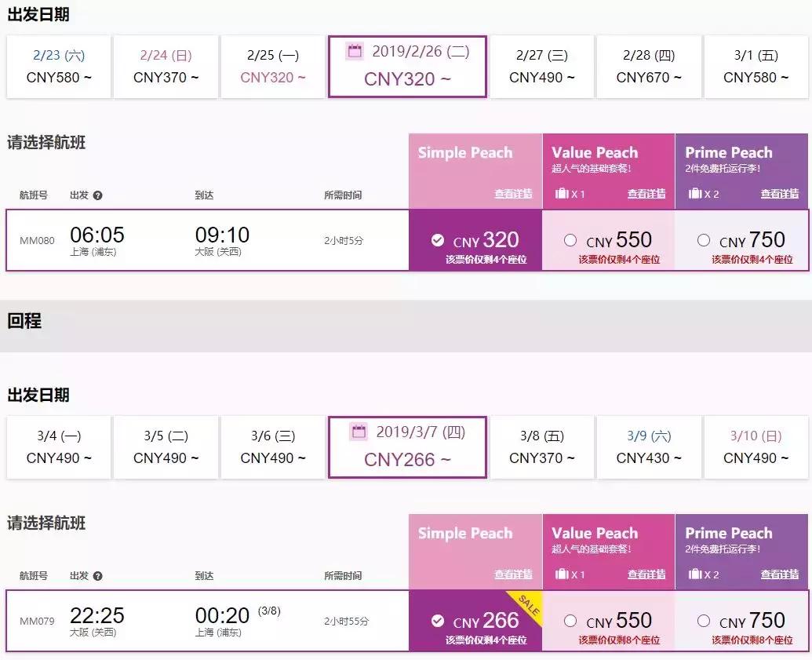This screenshot has height=660, width=812.
Task: Click the calendar icon beside return date 2019/3/7
Action: [359, 432]
